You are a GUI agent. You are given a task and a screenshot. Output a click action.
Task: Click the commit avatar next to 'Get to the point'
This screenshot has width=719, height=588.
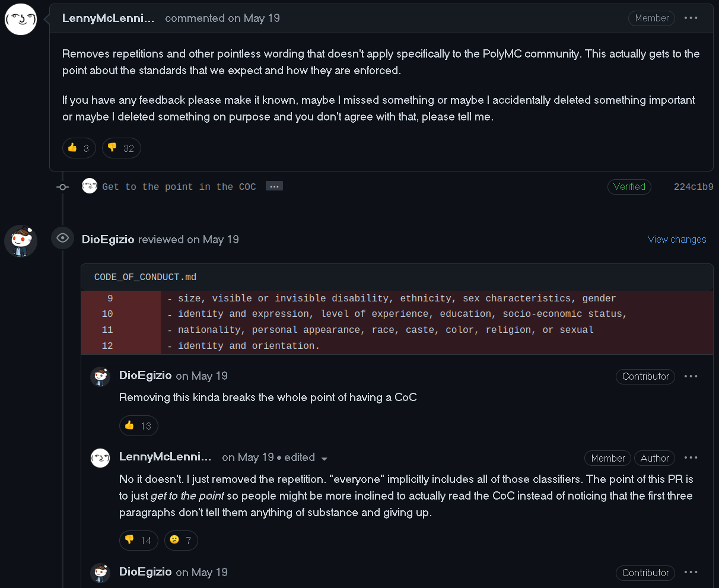(90, 186)
